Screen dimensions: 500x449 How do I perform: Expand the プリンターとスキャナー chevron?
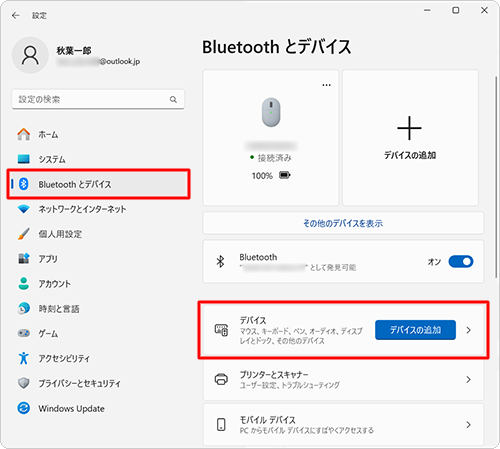pyautogui.click(x=469, y=379)
